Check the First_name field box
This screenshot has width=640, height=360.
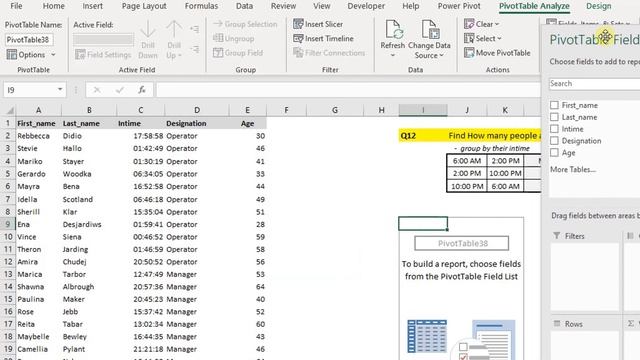[554, 105]
